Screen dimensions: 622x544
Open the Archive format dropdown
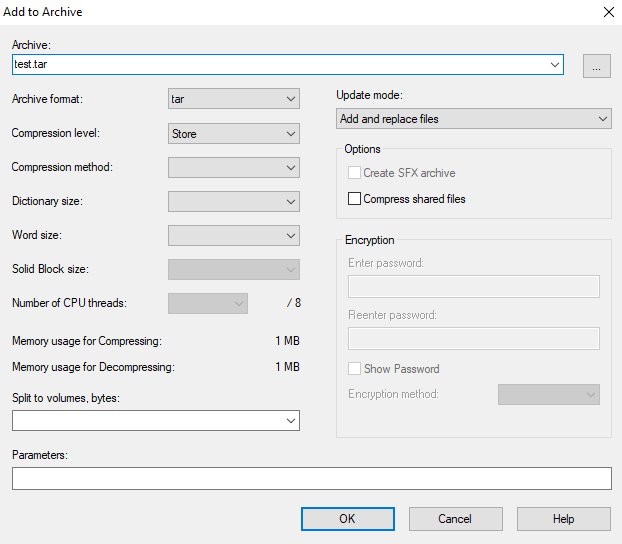pos(234,99)
